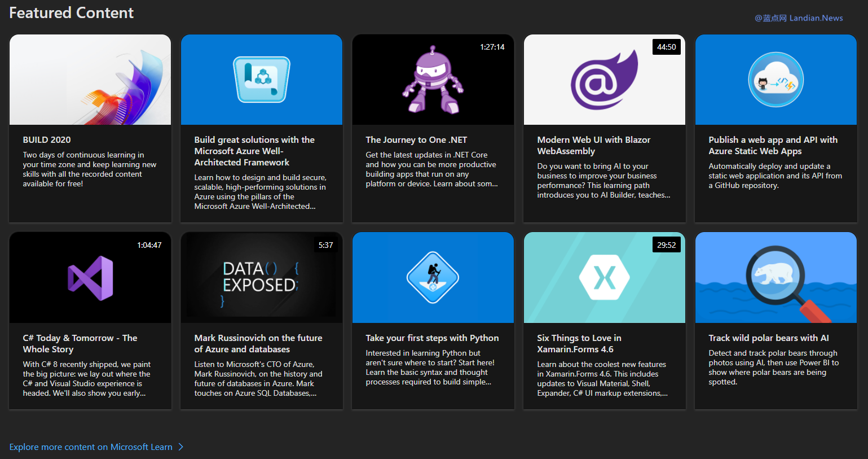The image size is (868, 459).
Task: Open Track wild polar bears with AI title
Action: pyautogui.click(x=769, y=338)
